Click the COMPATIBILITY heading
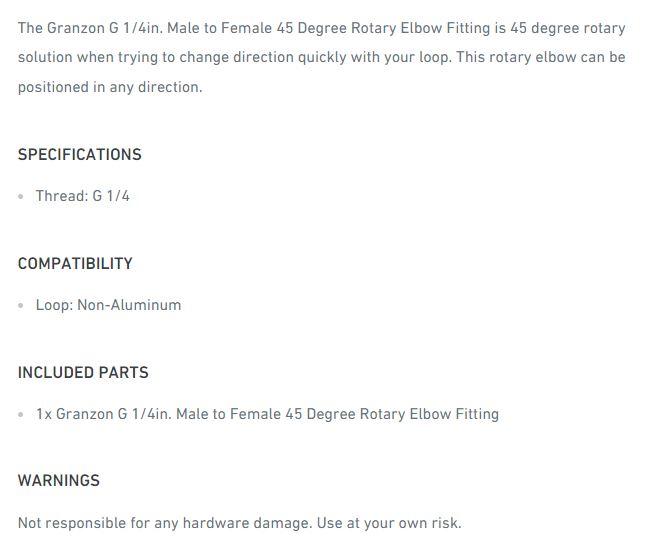660x558 pixels. tap(75, 263)
